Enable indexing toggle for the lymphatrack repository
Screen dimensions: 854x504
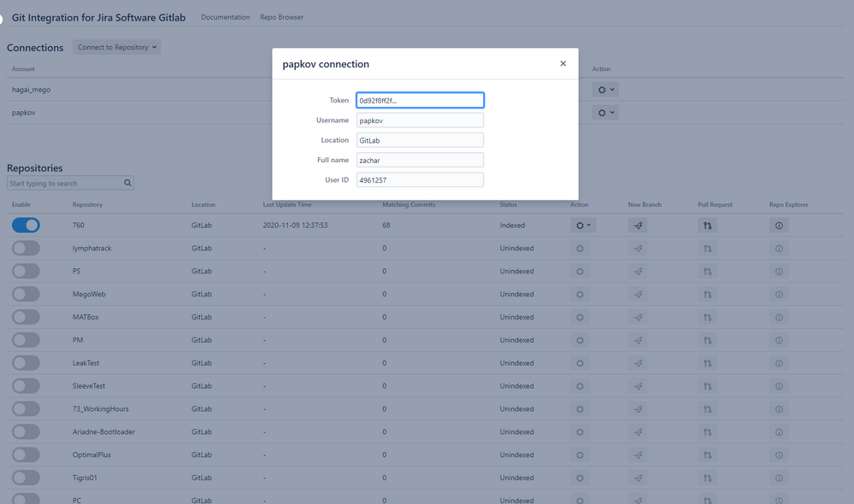pos(26,248)
